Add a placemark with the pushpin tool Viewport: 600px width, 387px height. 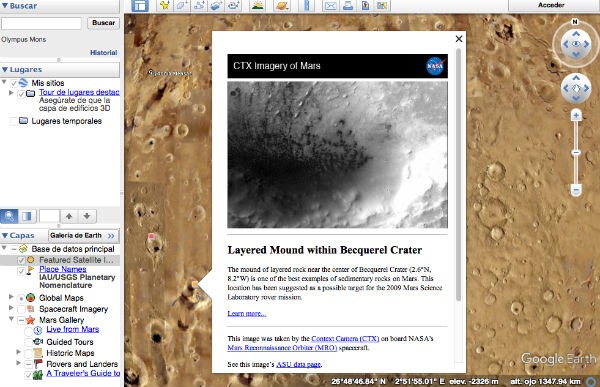click(165, 5)
